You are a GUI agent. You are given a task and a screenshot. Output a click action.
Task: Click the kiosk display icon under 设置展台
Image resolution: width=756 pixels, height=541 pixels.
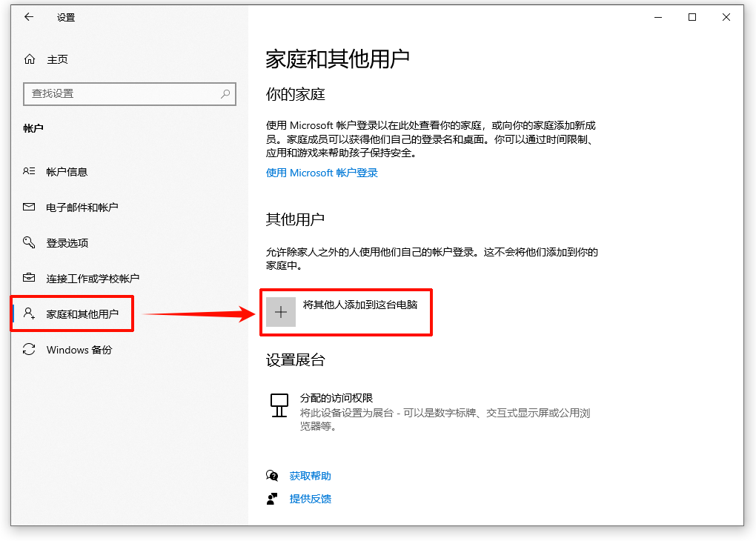pyautogui.click(x=279, y=406)
